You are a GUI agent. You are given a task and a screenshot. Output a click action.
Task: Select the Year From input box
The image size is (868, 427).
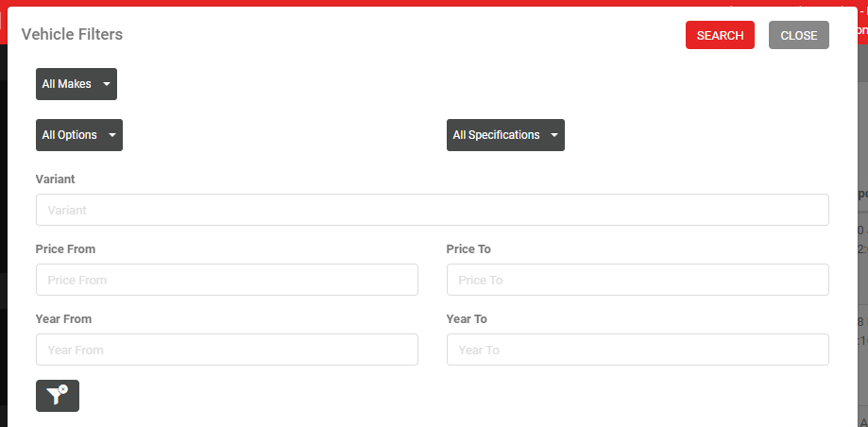227,350
